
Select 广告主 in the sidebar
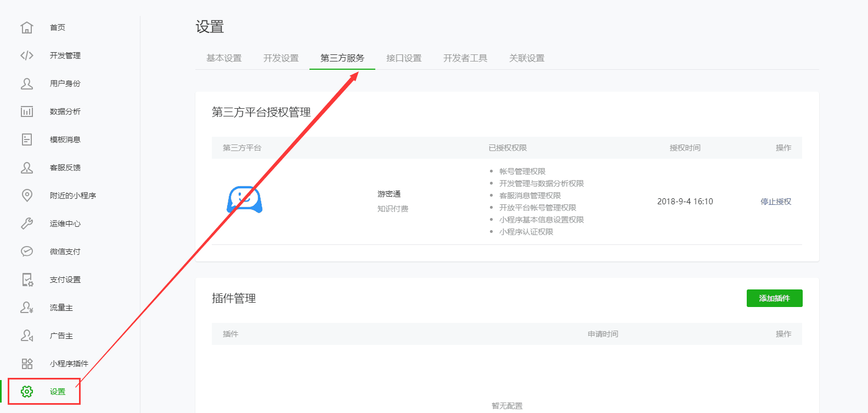click(x=61, y=336)
